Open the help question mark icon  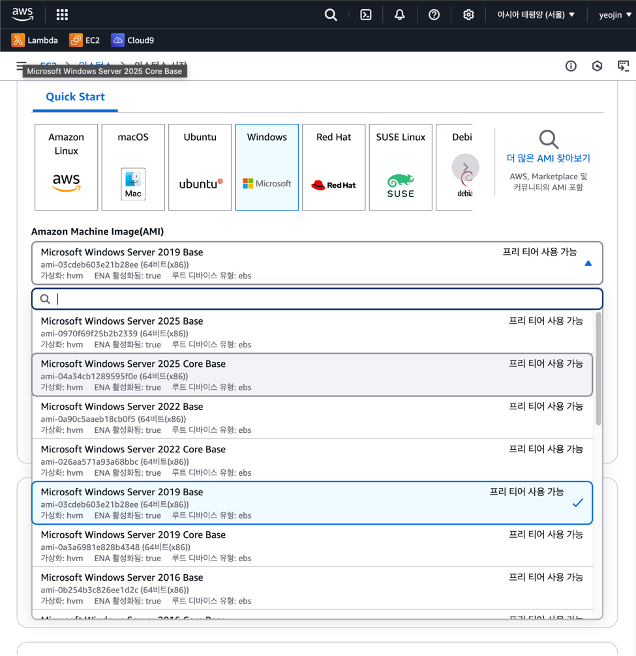click(x=434, y=15)
